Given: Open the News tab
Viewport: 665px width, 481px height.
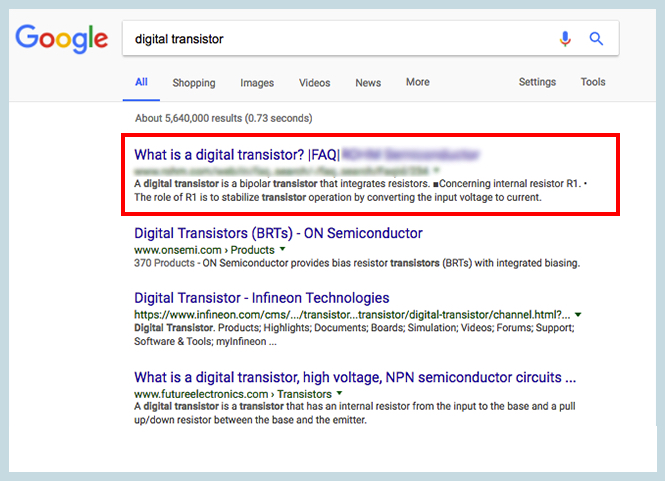Looking at the screenshot, I should (368, 83).
